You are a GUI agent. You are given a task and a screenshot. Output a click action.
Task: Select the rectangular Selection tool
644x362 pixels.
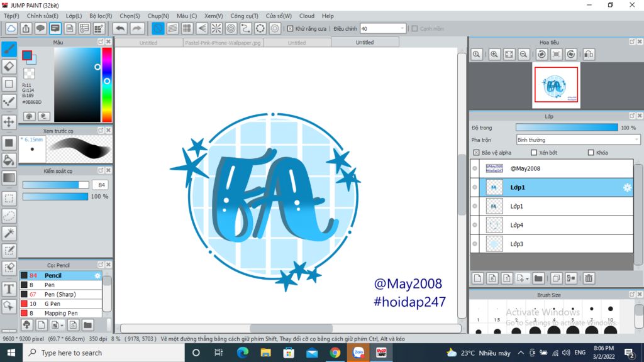tap(9, 199)
